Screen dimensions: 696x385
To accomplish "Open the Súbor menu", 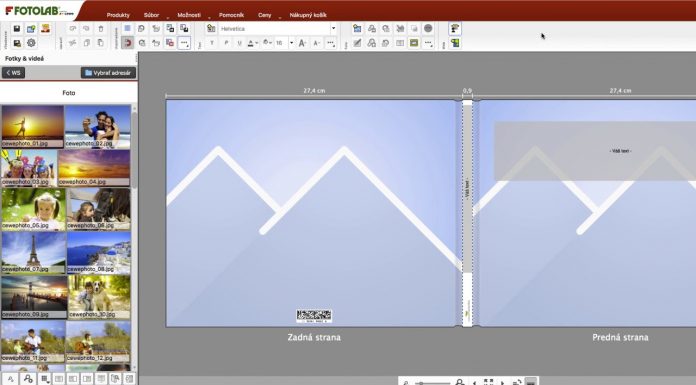I will tap(151, 15).
